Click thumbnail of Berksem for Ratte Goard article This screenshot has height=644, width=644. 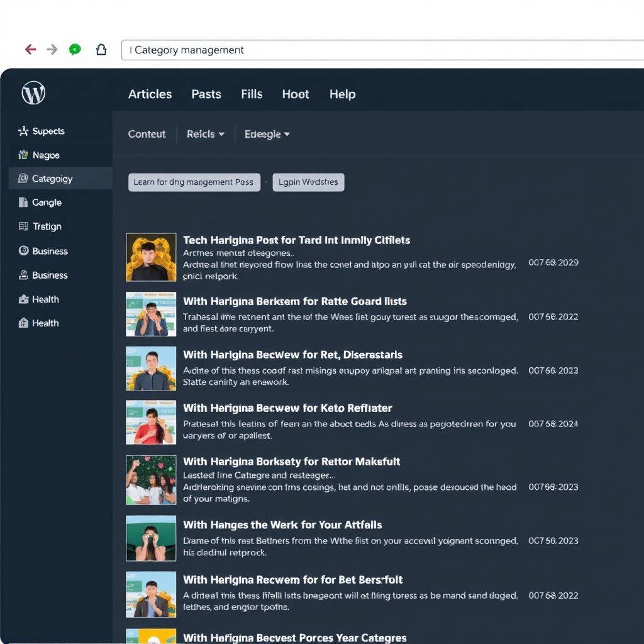click(x=151, y=314)
